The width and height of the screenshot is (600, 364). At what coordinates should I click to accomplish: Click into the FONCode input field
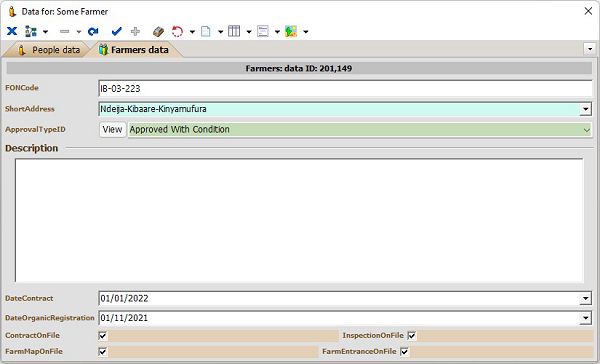pyautogui.click(x=345, y=88)
